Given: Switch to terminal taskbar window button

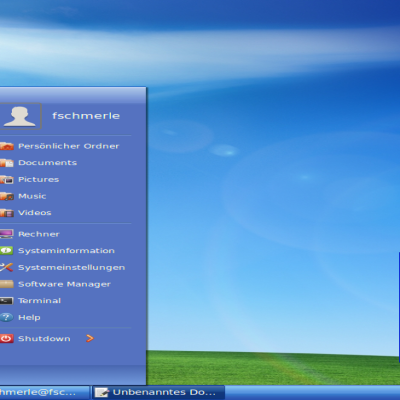Looking at the screenshot, I should coord(45,392).
